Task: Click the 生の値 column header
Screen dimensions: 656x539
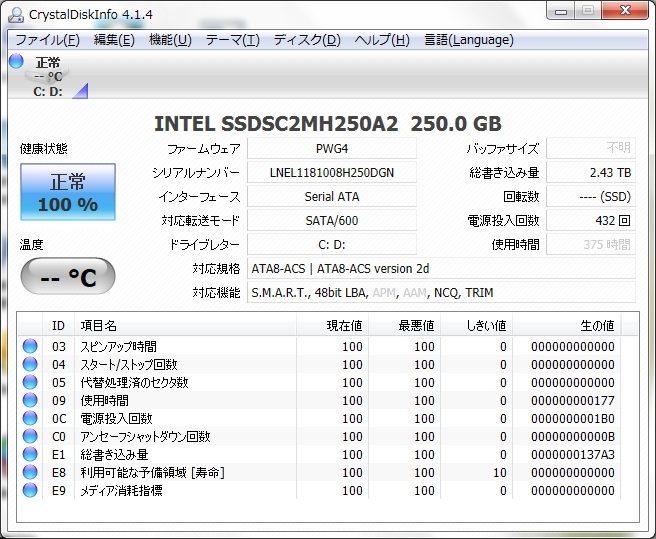Action: tap(597, 325)
